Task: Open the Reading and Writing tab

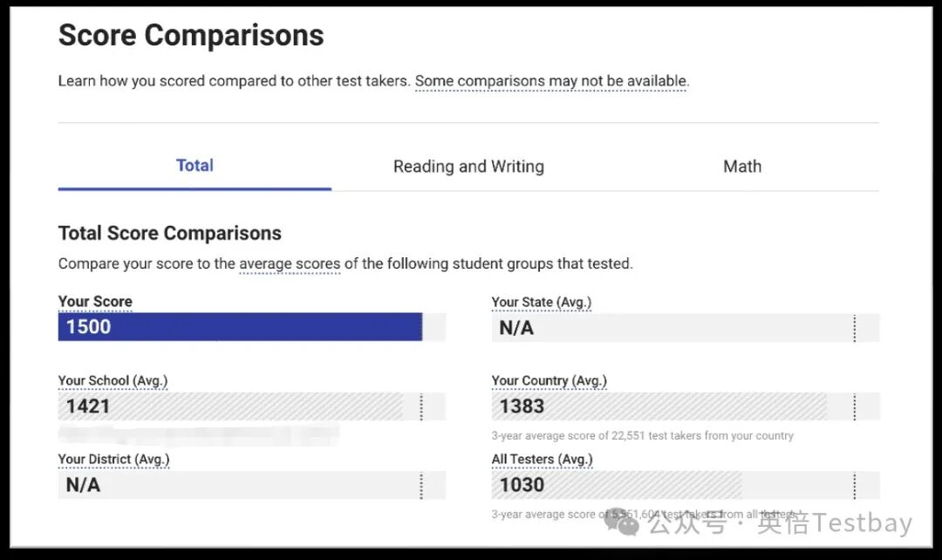Action: 468,167
